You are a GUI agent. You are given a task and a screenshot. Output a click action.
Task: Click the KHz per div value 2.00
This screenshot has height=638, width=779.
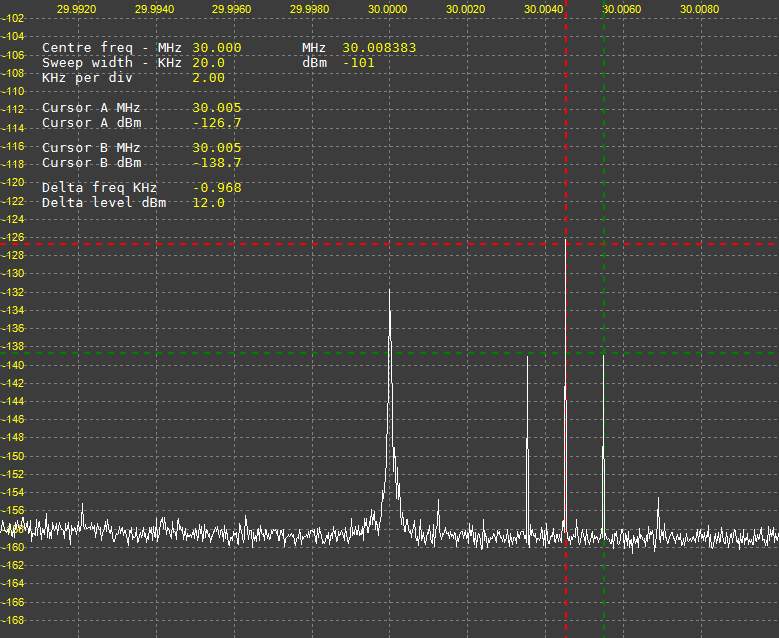click(x=208, y=78)
